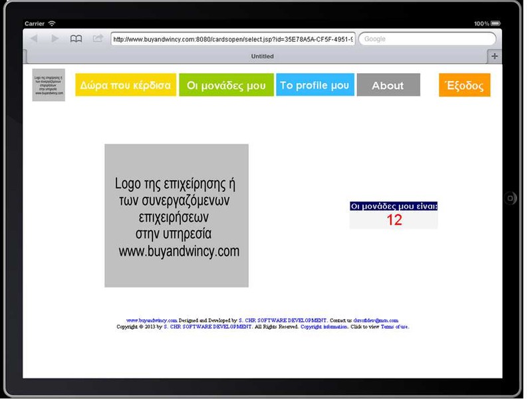The image size is (532, 399).
Task: Select the 'Untitled' browser tab
Action: 262,57
